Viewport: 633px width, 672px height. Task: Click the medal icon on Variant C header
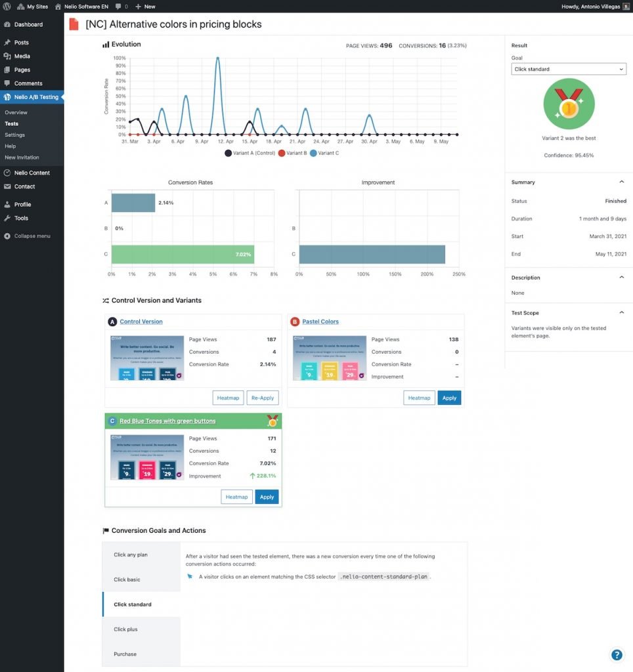point(272,421)
